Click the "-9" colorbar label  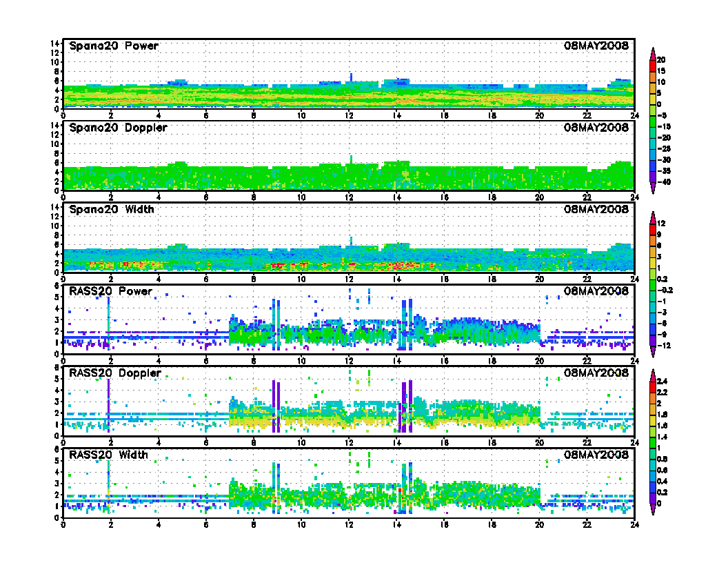point(662,335)
